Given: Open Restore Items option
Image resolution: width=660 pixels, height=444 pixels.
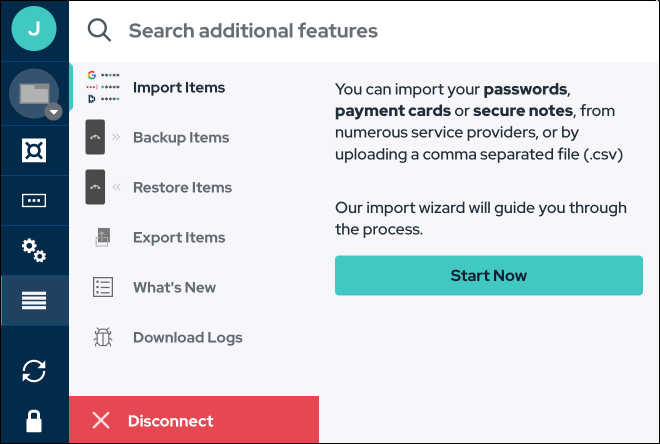Looking at the screenshot, I should [x=182, y=187].
